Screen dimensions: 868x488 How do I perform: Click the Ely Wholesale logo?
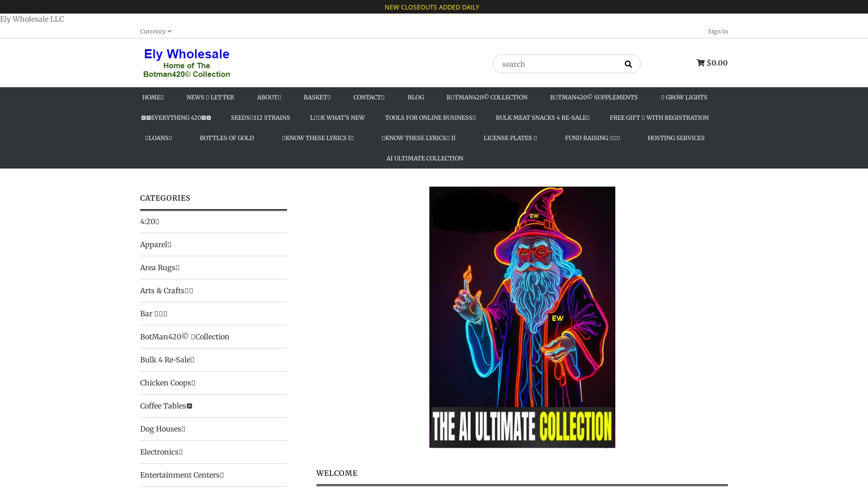[x=186, y=63]
